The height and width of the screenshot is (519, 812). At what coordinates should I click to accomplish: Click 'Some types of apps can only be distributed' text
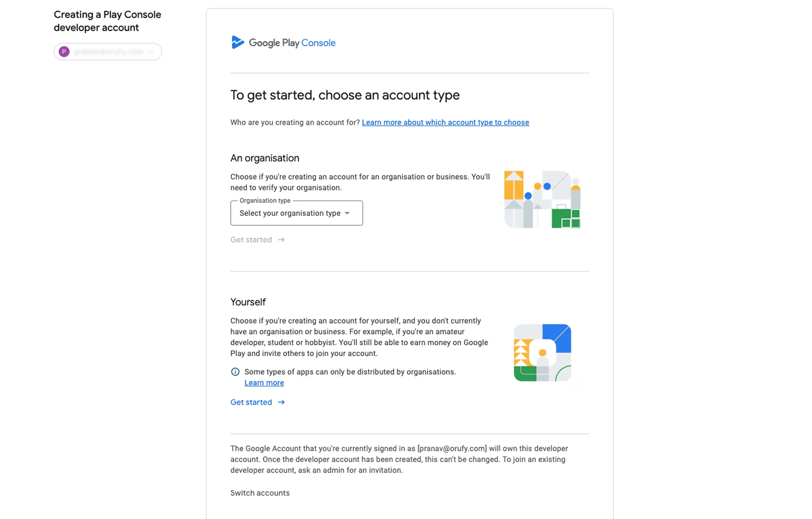(x=350, y=372)
